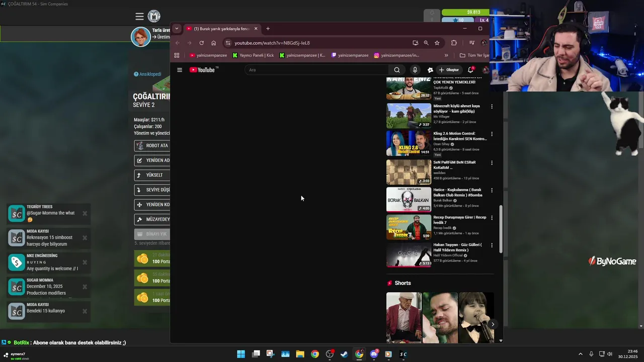Click the YouTube search magnifier button
644x362 pixels.
(397, 70)
